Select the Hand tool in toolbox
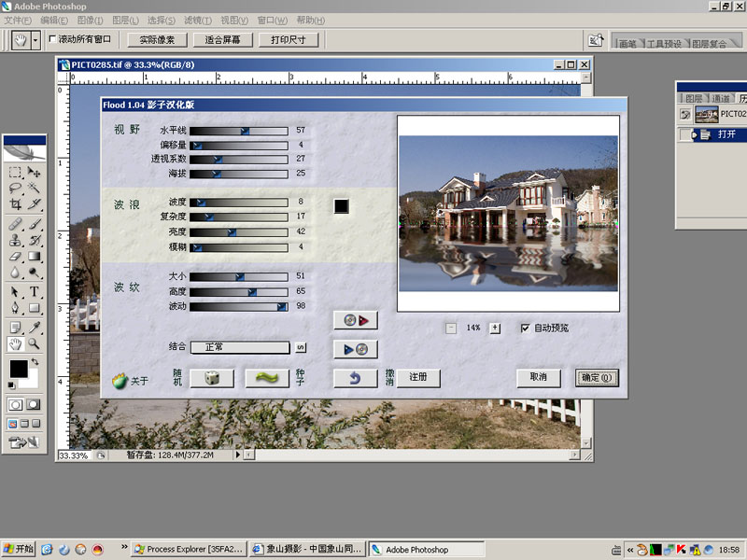Screen dimensions: 747x560 pos(15,343)
